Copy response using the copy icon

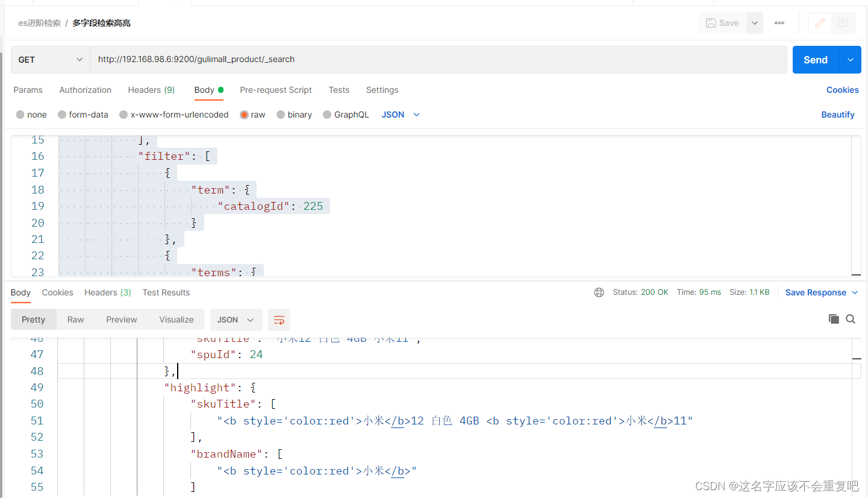834,319
